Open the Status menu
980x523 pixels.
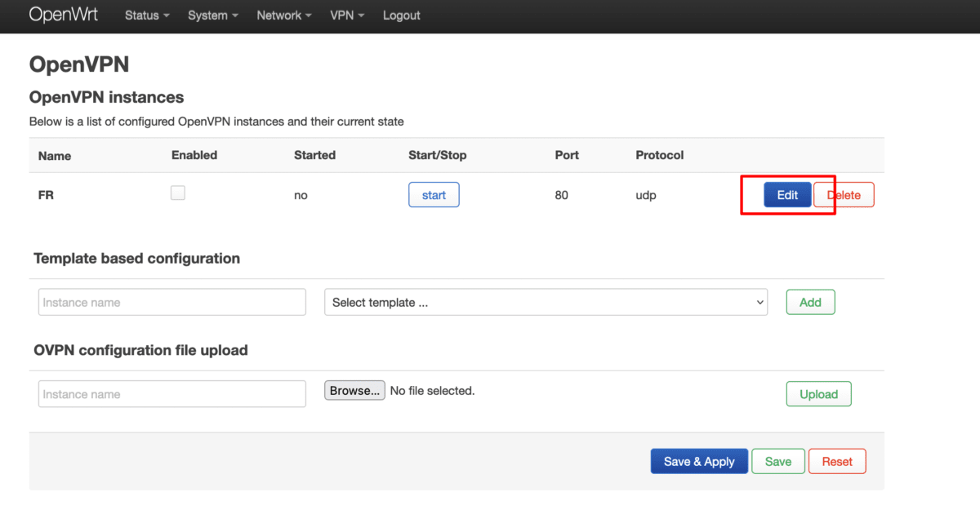pos(147,16)
